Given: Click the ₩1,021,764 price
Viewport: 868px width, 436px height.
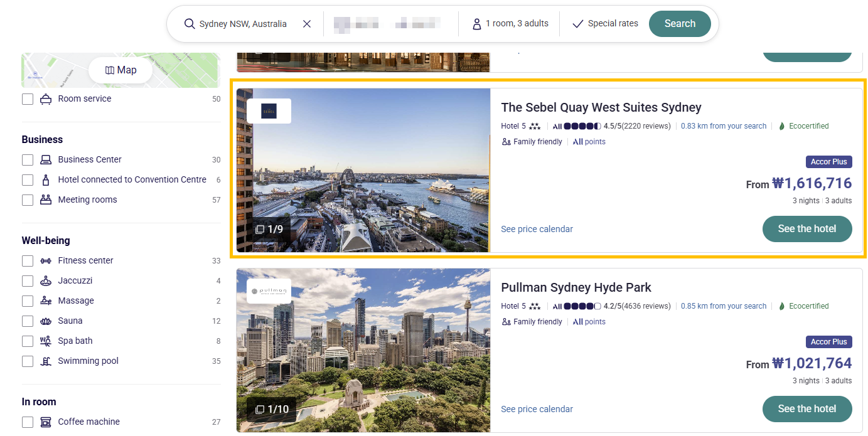Looking at the screenshot, I should pos(812,364).
